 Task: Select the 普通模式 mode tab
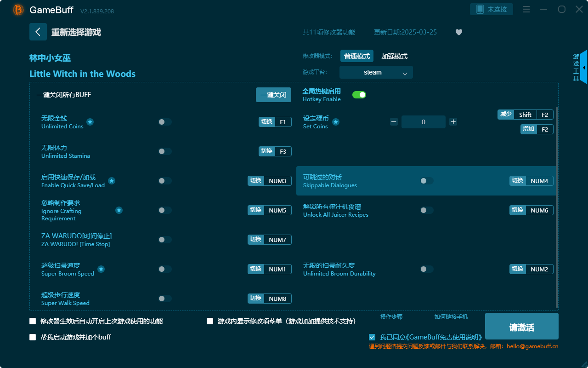point(356,56)
